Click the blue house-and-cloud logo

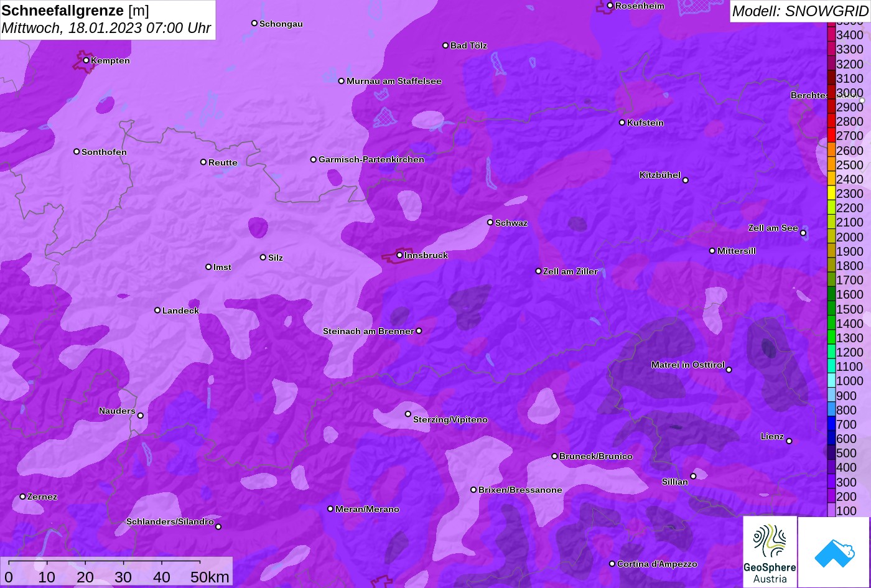point(834,552)
